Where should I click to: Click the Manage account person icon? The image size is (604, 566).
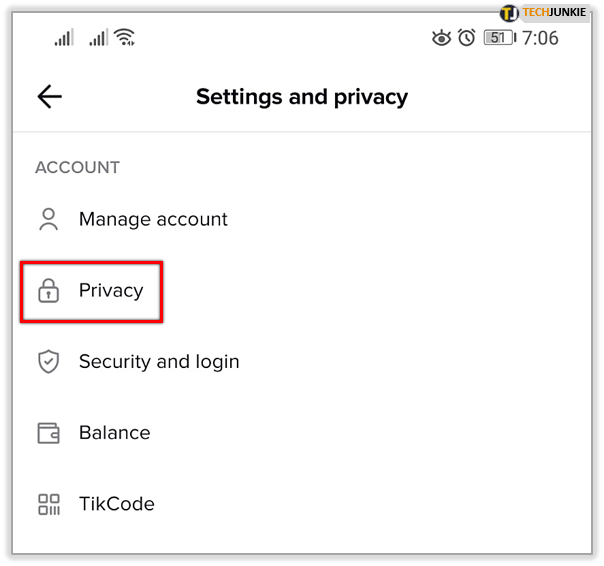click(48, 220)
